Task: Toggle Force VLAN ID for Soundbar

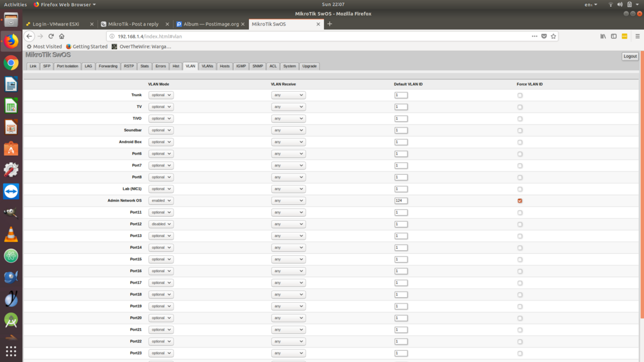Action: (x=520, y=131)
